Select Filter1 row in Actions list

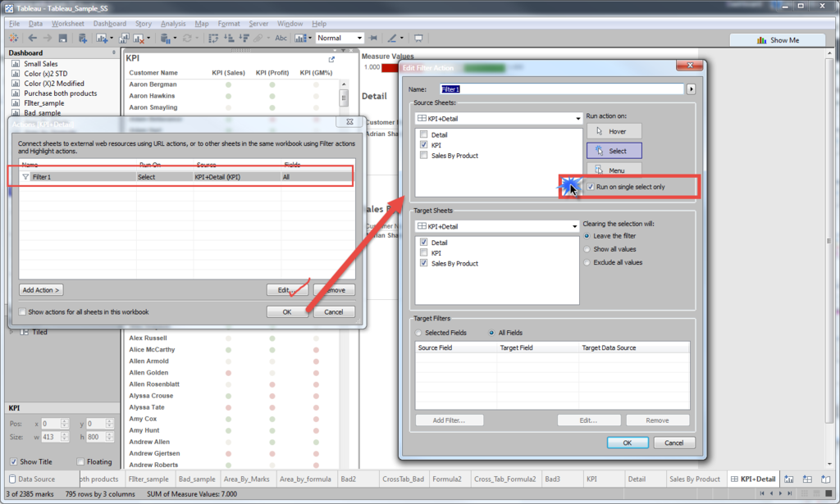(x=187, y=176)
